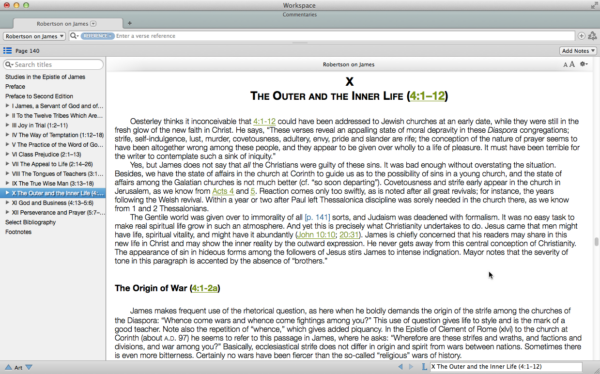Open the Robertson on James module dropdown
The width and height of the screenshot is (600, 374).
click(34, 36)
